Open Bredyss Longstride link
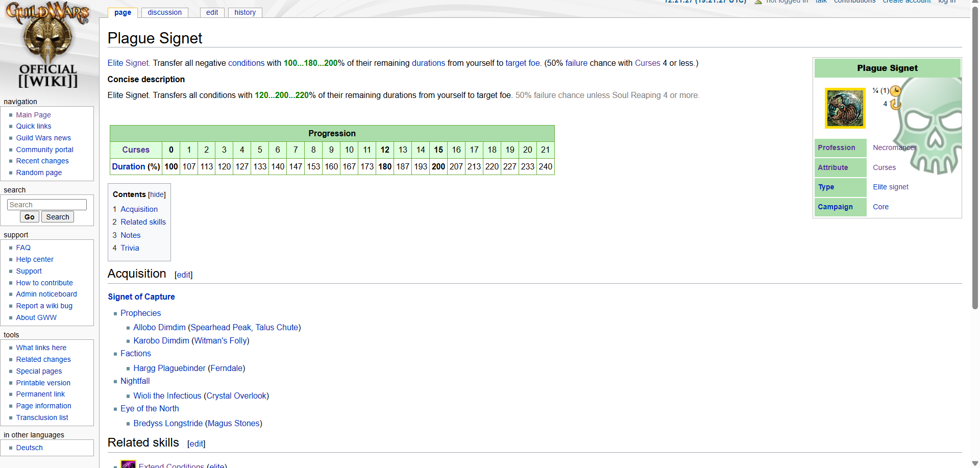The width and height of the screenshot is (980, 468). coord(168,423)
